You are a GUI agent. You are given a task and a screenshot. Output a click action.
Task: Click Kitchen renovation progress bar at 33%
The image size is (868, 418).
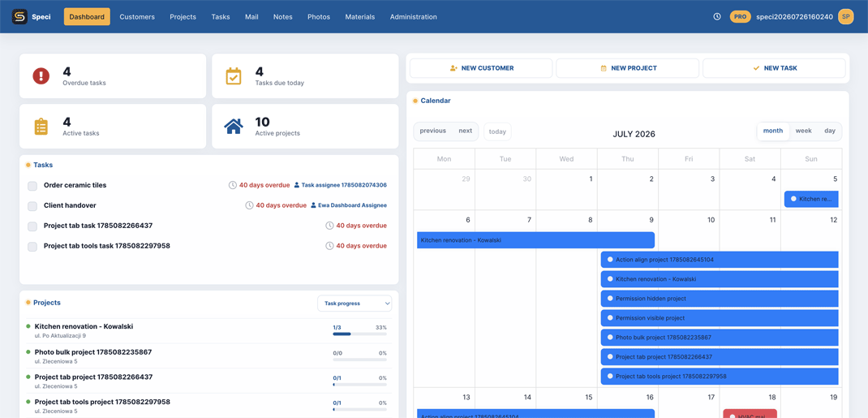pos(360,334)
